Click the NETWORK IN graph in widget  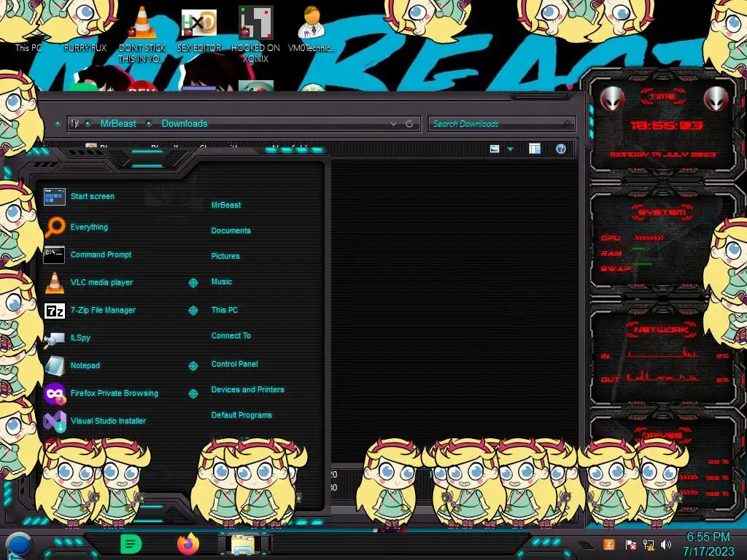pos(662,353)
